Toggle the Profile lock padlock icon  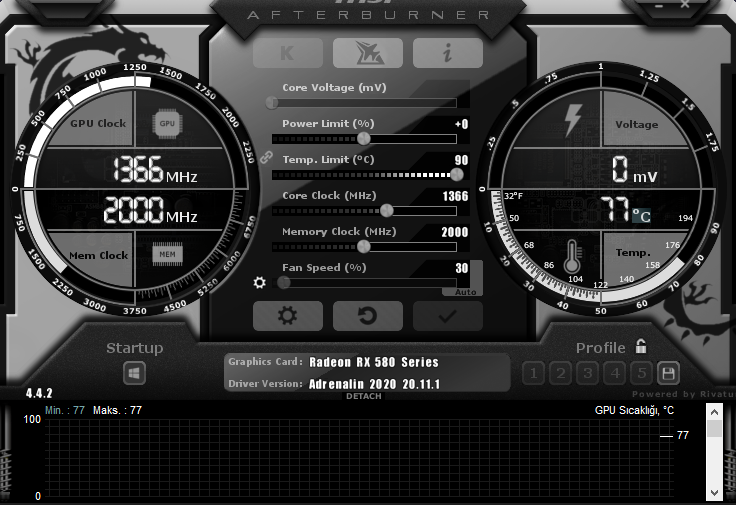[641, 346]
